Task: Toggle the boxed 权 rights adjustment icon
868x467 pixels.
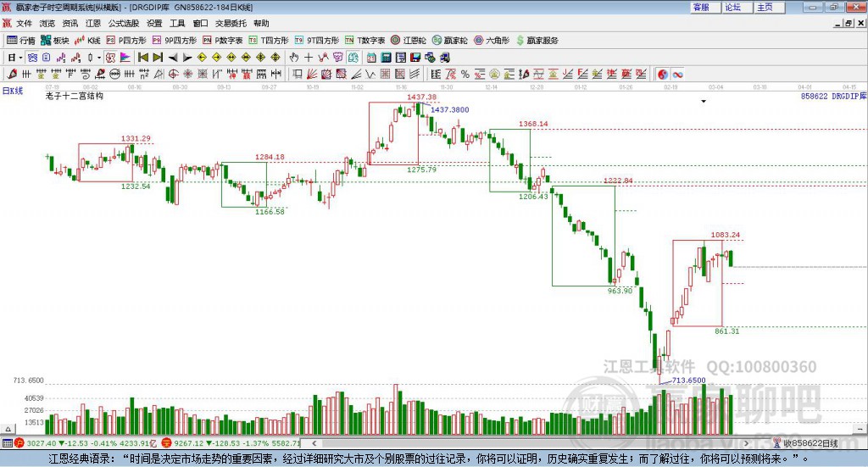Action: pyautogui.click(x=111, y=58)
